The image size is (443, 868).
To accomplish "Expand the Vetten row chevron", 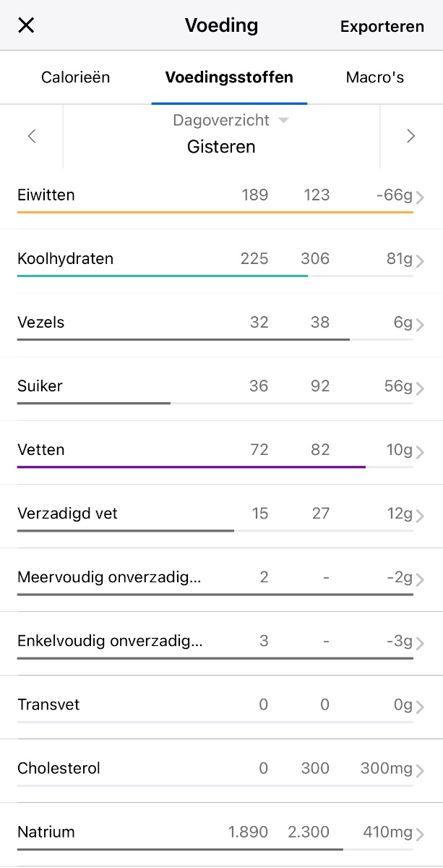I will 420,451.
